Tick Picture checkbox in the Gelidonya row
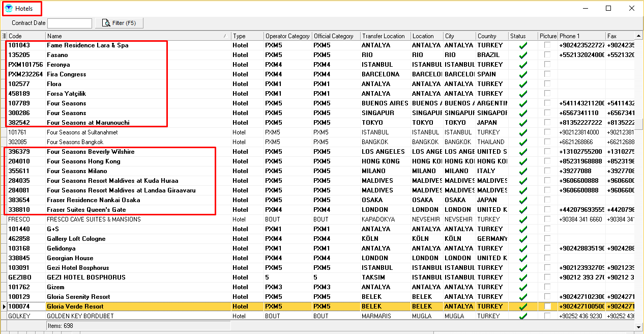644x334 pixels. coord(547,248)
